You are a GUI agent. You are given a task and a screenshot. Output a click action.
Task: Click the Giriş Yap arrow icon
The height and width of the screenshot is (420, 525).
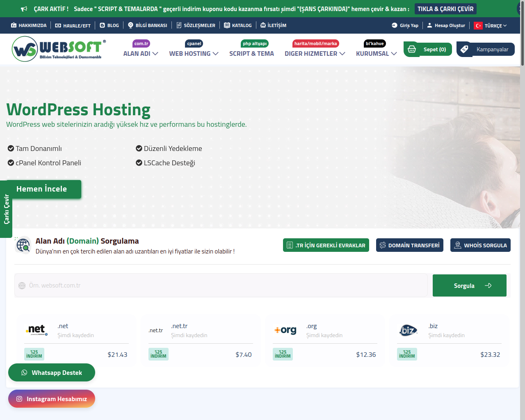pos(395,25)
